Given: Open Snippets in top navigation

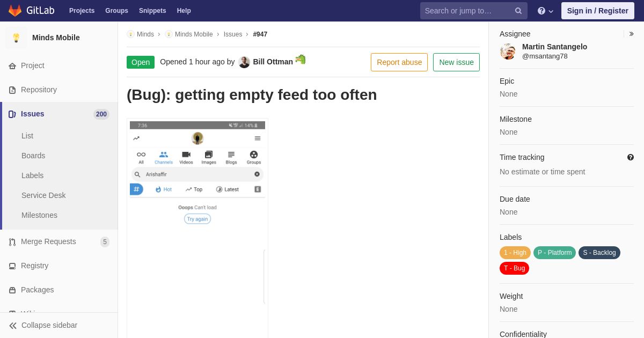Looking at the screenshot, I should [x=152, y=11].
